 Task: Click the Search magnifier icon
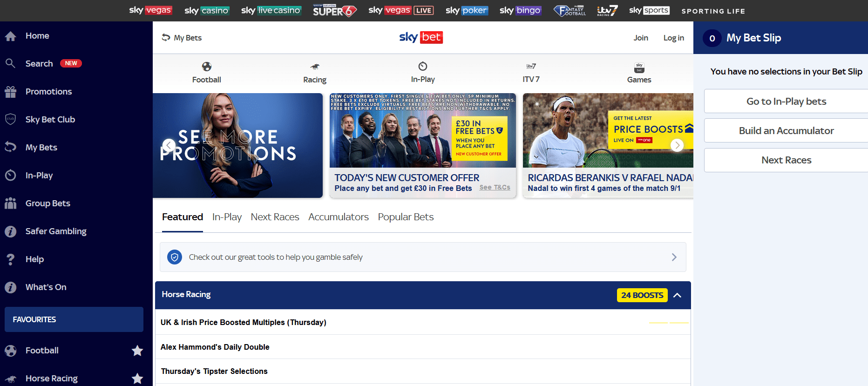(x=10, y=63)
